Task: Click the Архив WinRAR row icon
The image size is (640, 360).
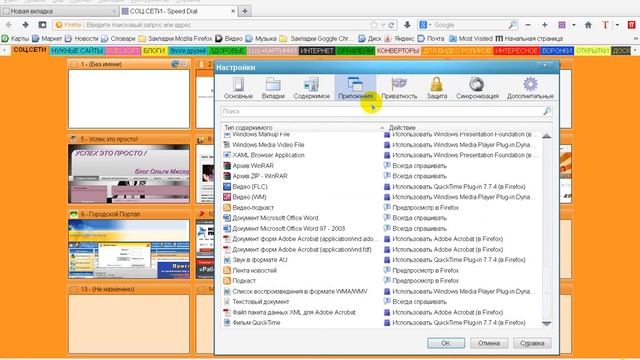Action: 227,165
